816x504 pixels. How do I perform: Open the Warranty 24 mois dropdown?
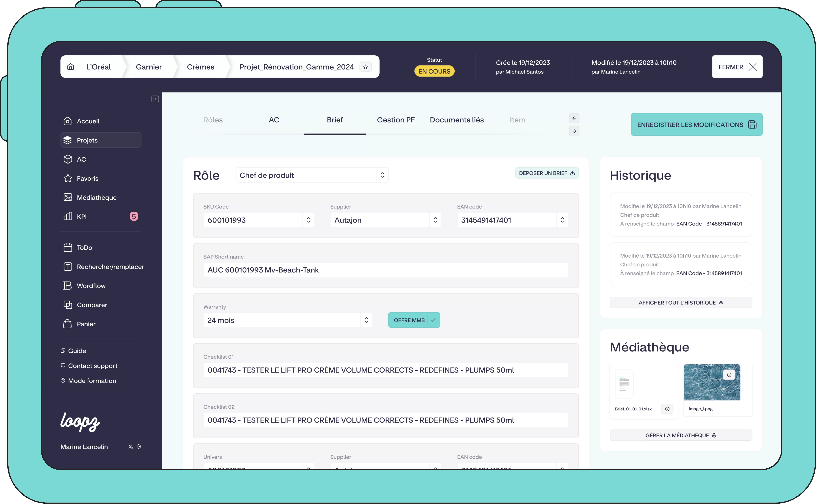[288, 320]
